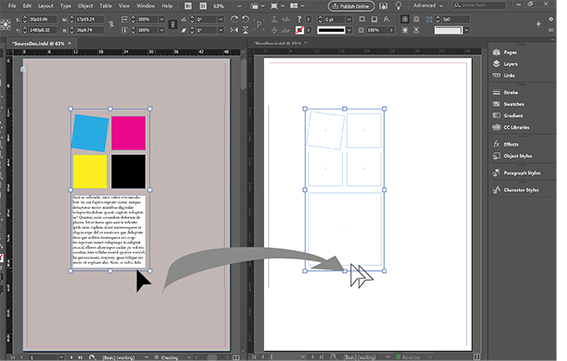Screen dimensions: 567x361
Task: Open the Screen Mode dropdown
Action: point(277,6)
